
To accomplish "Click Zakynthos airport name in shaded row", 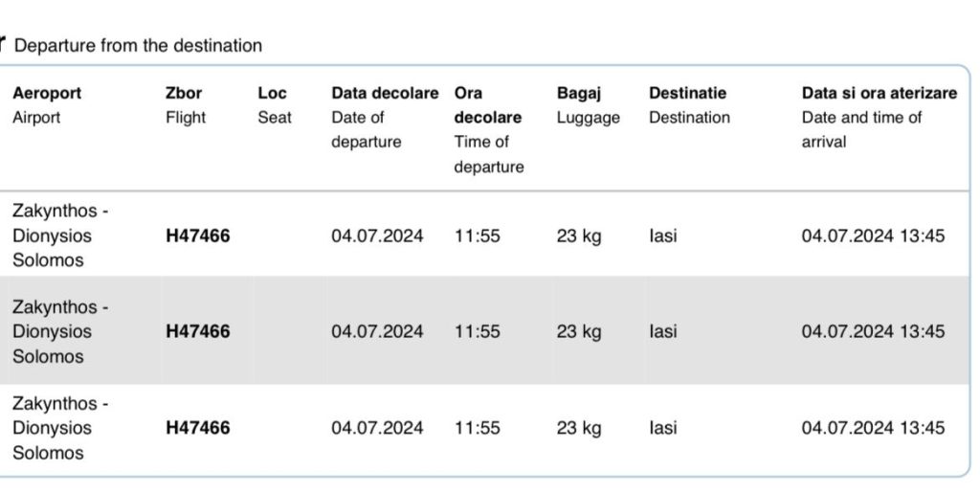I will pos(60,331).
